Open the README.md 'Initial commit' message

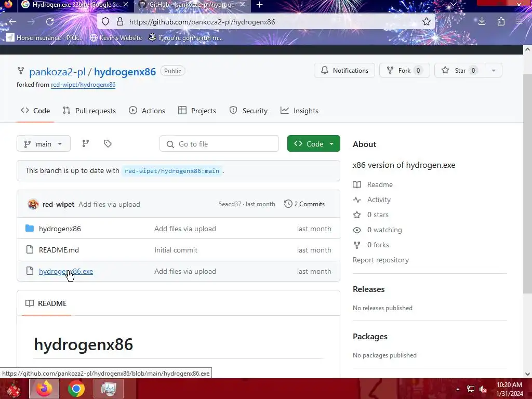(x=176, y=250)
